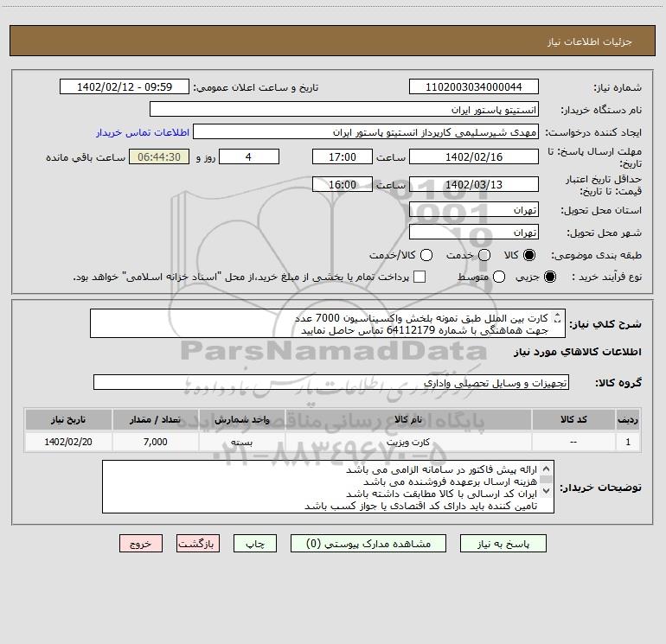
Task: Click up arrow of general description box
Action: tap(557, 315)
